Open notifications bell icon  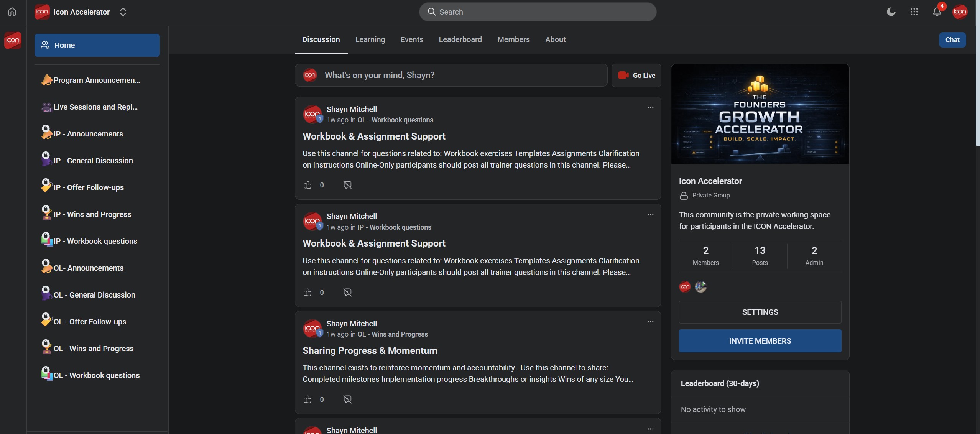937,12
